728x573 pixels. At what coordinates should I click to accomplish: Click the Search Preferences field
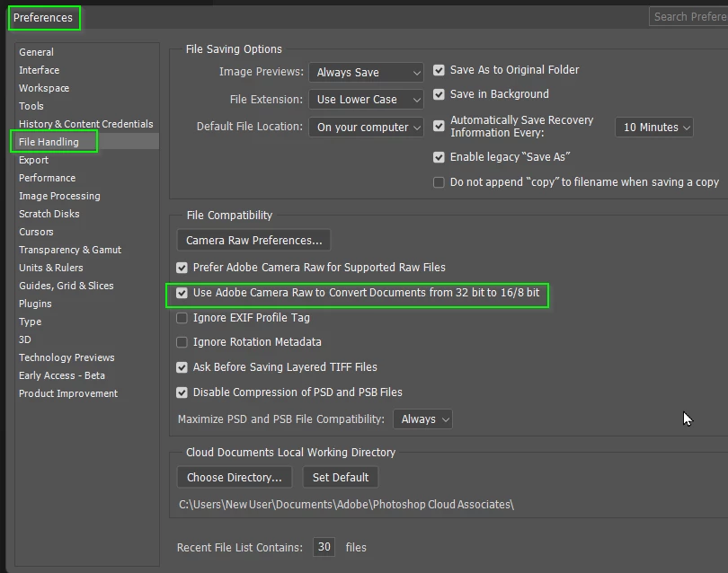tap(688, 17)
